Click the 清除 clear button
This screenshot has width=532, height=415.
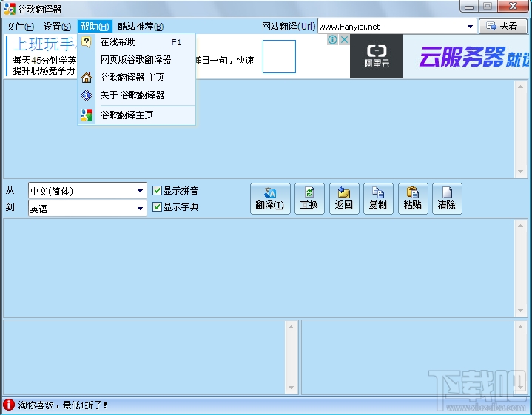[447, 199]
